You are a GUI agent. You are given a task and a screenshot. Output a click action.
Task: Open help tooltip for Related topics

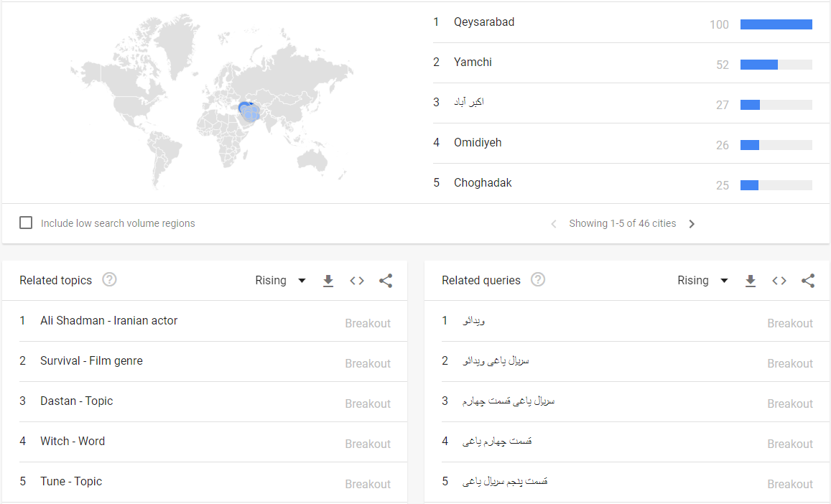109,279
